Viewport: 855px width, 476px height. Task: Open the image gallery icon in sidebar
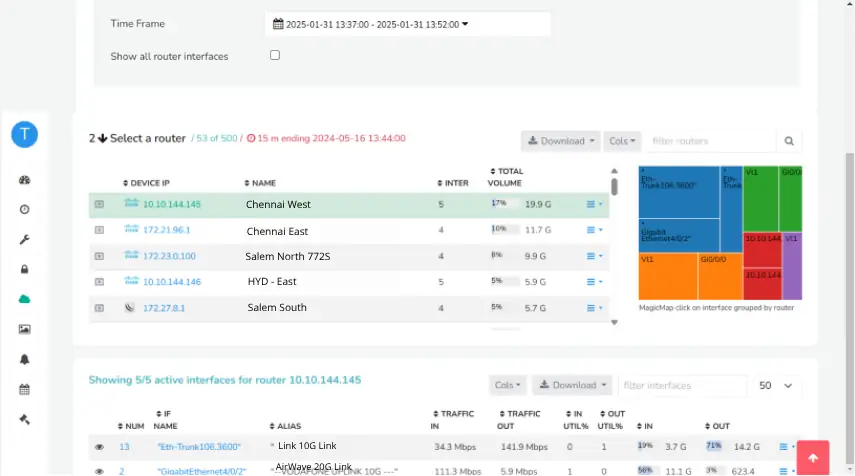coord(25,329)
